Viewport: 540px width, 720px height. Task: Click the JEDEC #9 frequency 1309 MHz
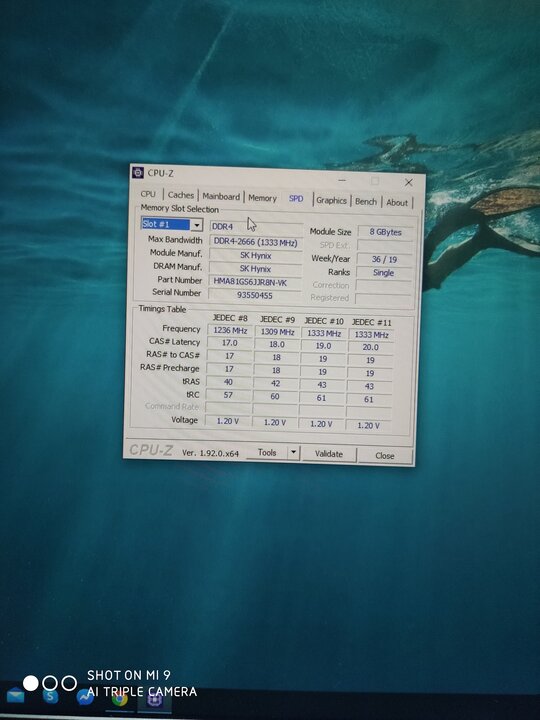click(277, 332)
